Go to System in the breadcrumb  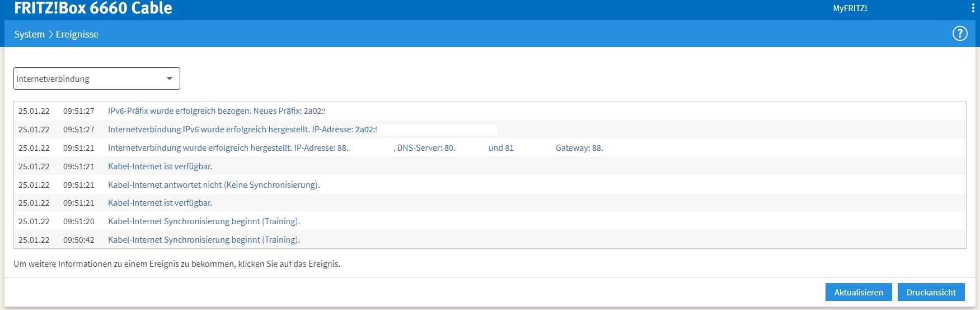30,34
